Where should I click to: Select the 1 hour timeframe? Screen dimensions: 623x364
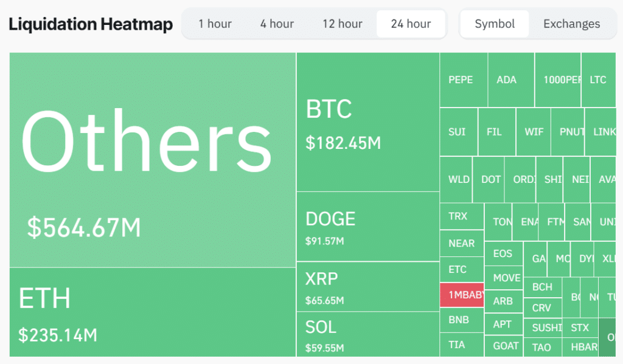(215, 24)
